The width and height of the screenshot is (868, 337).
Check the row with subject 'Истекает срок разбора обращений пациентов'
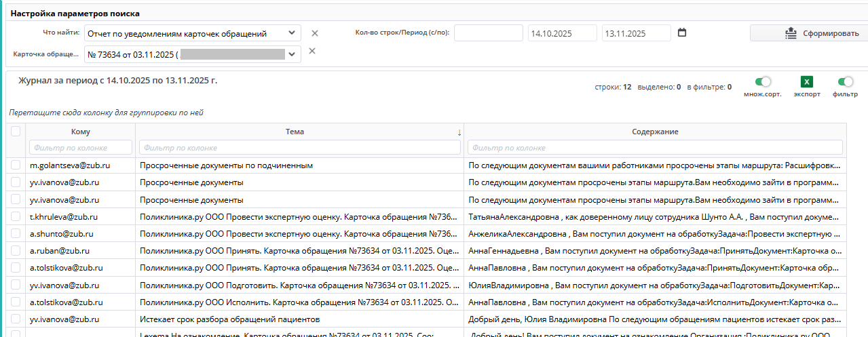16,319
